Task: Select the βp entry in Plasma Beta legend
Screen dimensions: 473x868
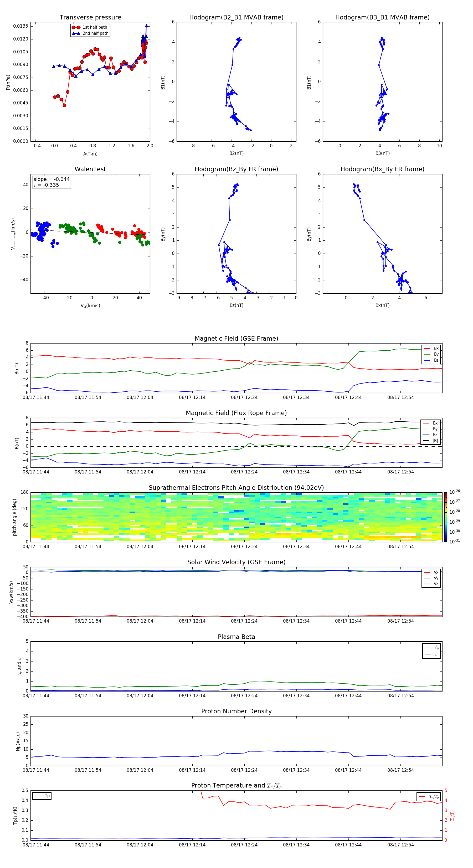Action: 431,647
